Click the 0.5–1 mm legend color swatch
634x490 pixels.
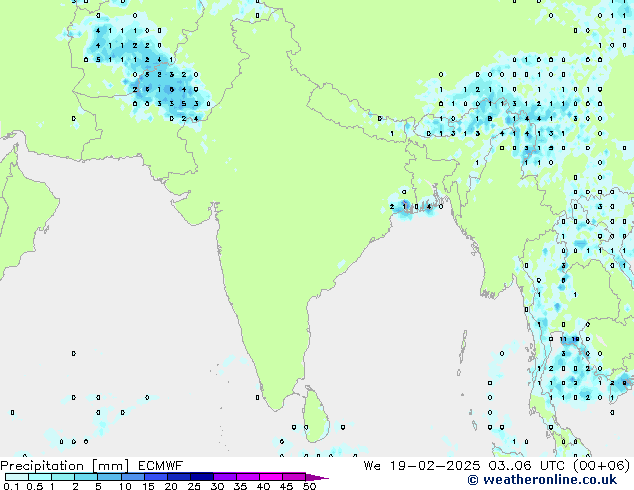40,477
